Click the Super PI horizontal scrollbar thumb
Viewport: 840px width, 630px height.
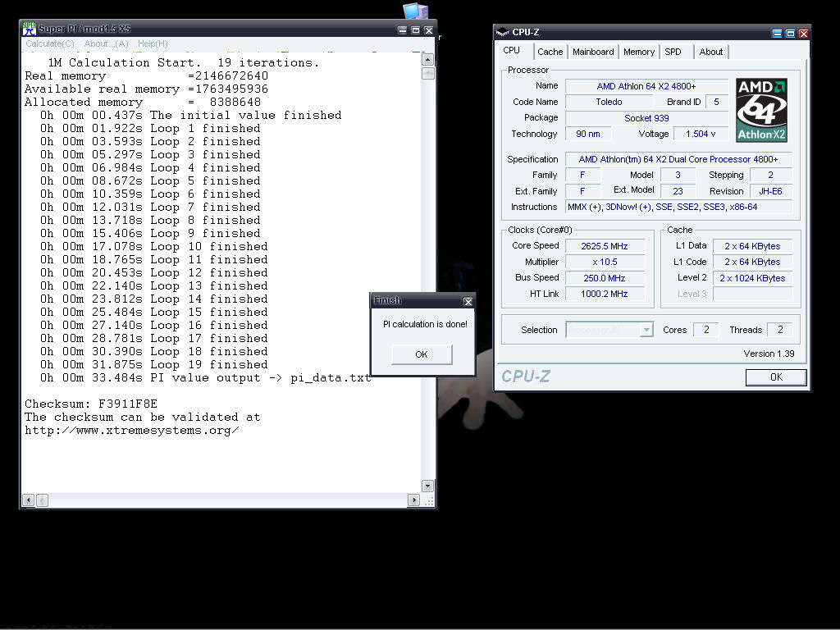pos(43,500)
